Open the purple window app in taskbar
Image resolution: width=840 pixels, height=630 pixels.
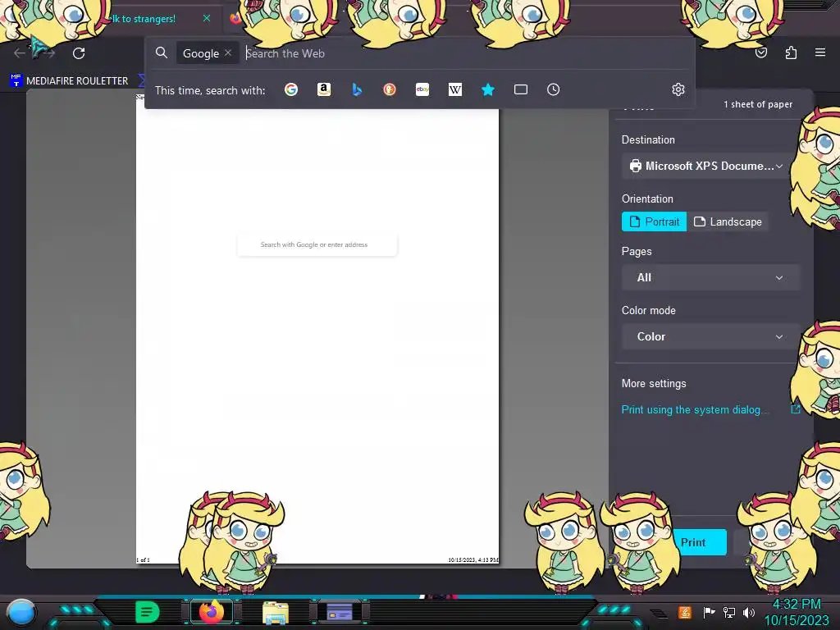tap(340, 612)
